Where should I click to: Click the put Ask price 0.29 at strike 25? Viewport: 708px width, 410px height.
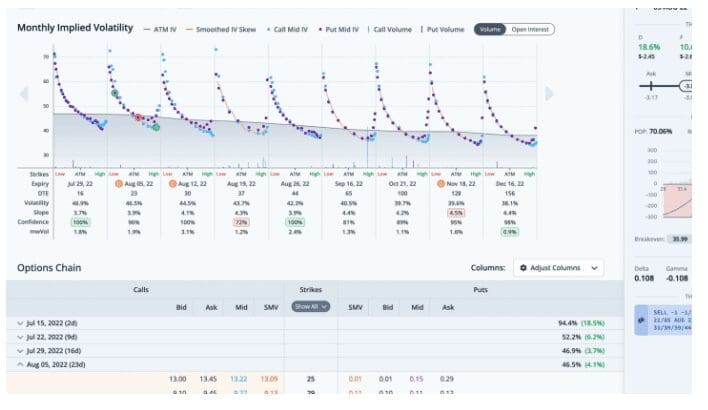[x=450, y=380]
